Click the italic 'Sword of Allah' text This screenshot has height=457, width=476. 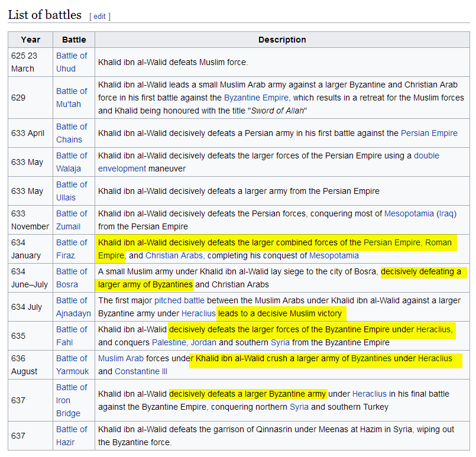click(x=277, y=111)
